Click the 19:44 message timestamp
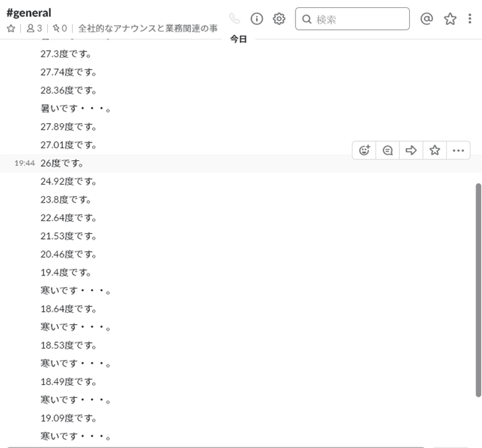This screenshot has height=448, width=482. click(x=24, y=163)
